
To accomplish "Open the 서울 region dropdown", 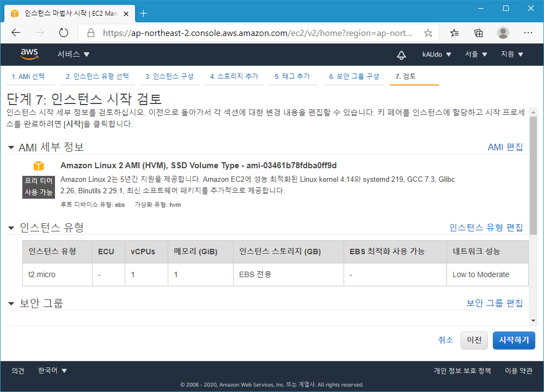I will point(476,54).
